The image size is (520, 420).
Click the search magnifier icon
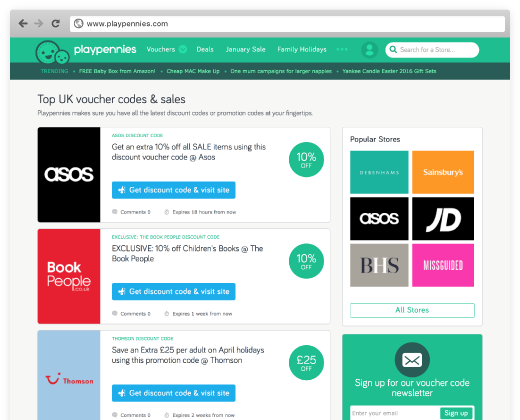point(393,49)
